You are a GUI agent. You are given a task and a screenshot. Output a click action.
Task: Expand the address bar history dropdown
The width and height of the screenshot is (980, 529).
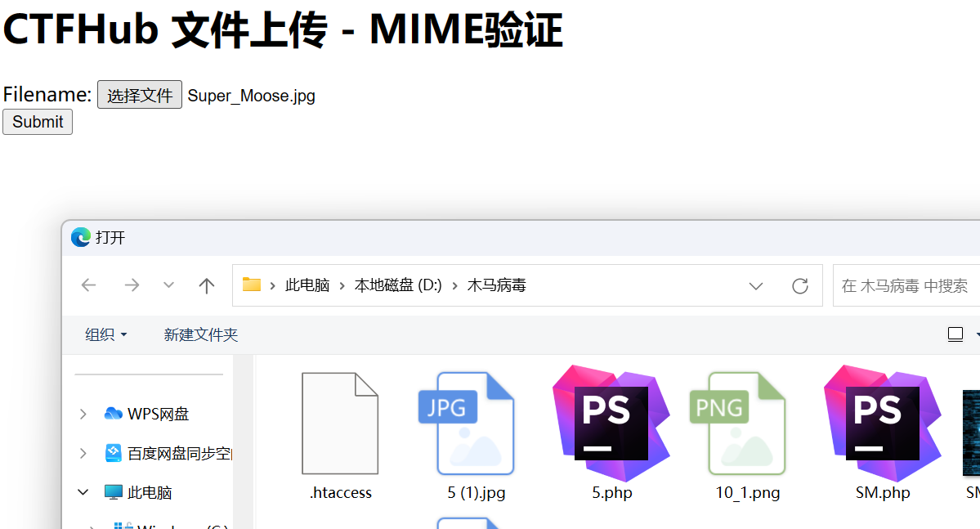756,285
